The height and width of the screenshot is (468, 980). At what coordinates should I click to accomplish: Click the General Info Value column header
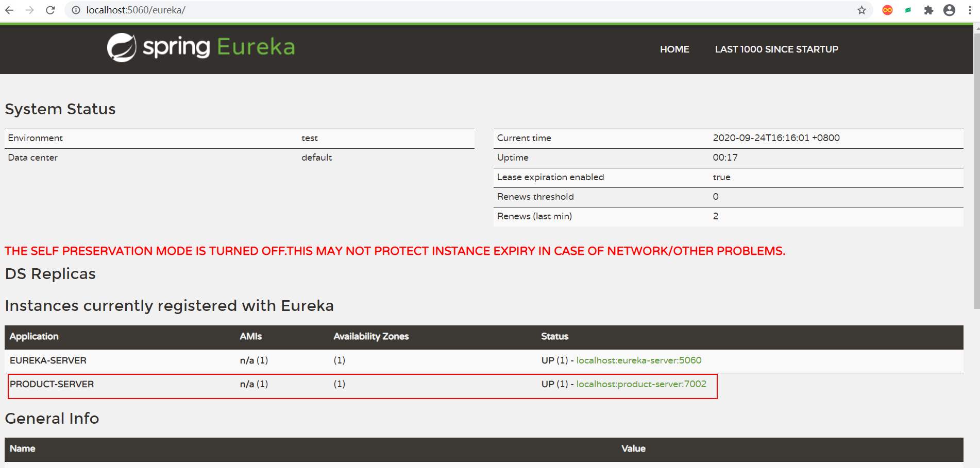click(633, 448)
